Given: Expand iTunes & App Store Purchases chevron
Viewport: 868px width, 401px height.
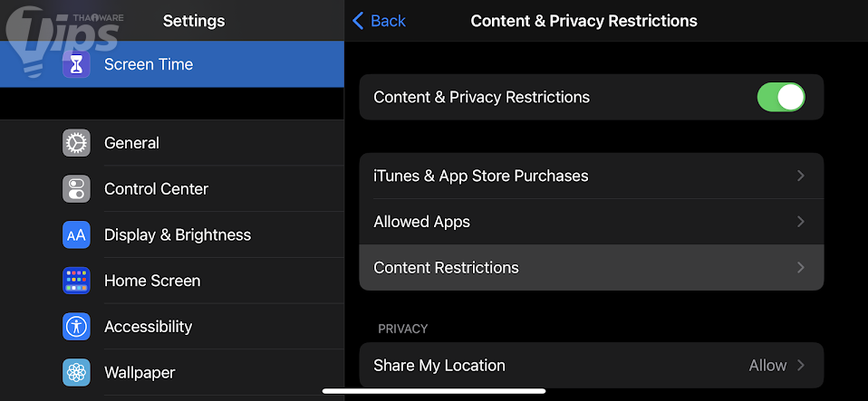Looking at the screenshot, I should pyautogui.click(x=801, y=176).
